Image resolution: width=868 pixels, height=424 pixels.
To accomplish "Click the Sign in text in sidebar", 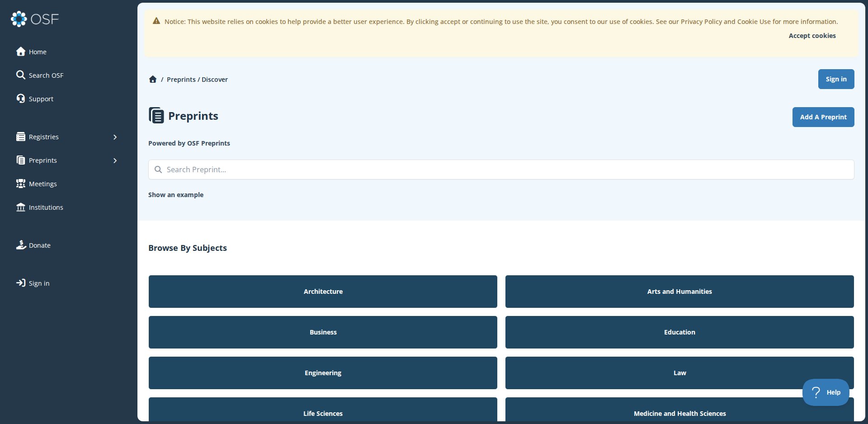I will [x=39, y=283].
